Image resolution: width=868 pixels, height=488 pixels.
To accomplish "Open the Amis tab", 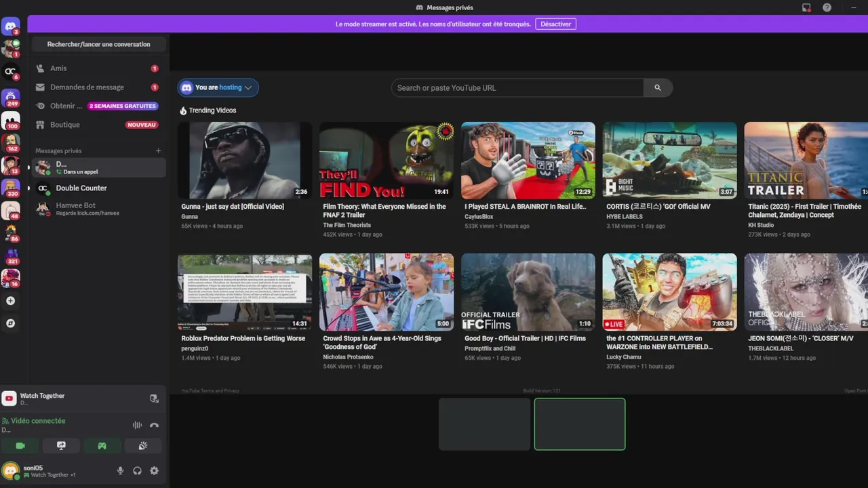I will (98, 68).
